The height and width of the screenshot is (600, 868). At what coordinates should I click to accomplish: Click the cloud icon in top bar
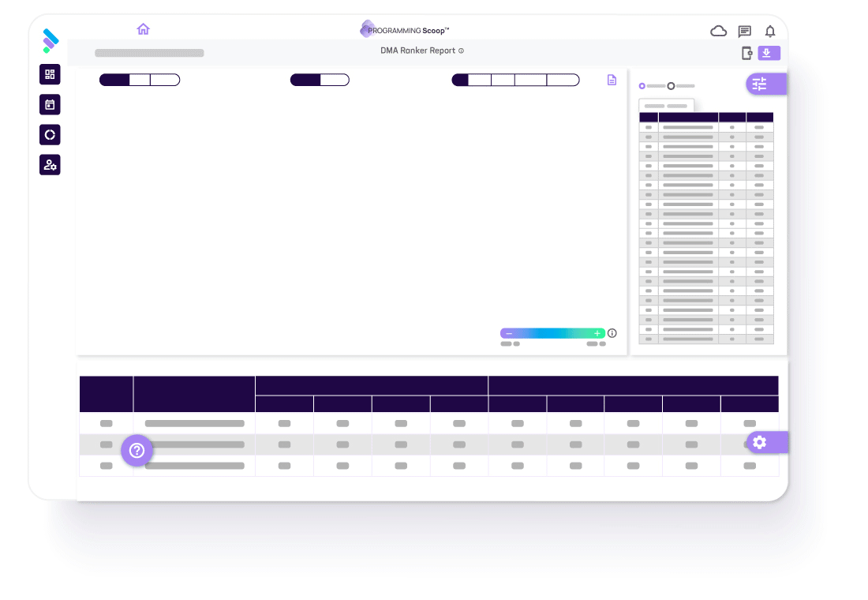pyautogui.click(x=718, y=31)
